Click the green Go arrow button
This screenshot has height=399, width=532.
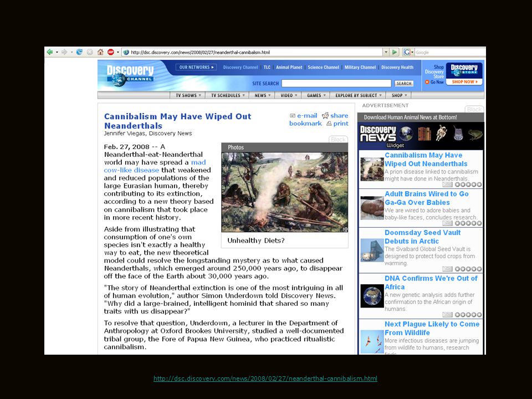tap(394, 52)
